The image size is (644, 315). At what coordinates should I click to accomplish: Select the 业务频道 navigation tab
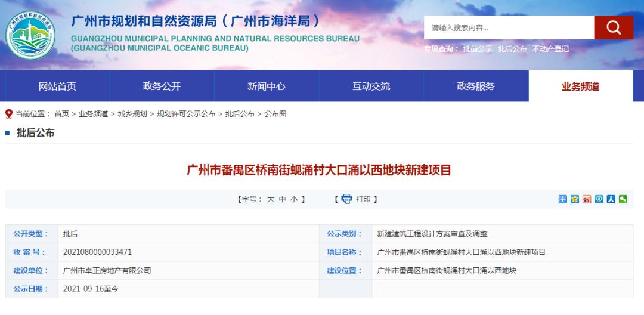(581, 87)
